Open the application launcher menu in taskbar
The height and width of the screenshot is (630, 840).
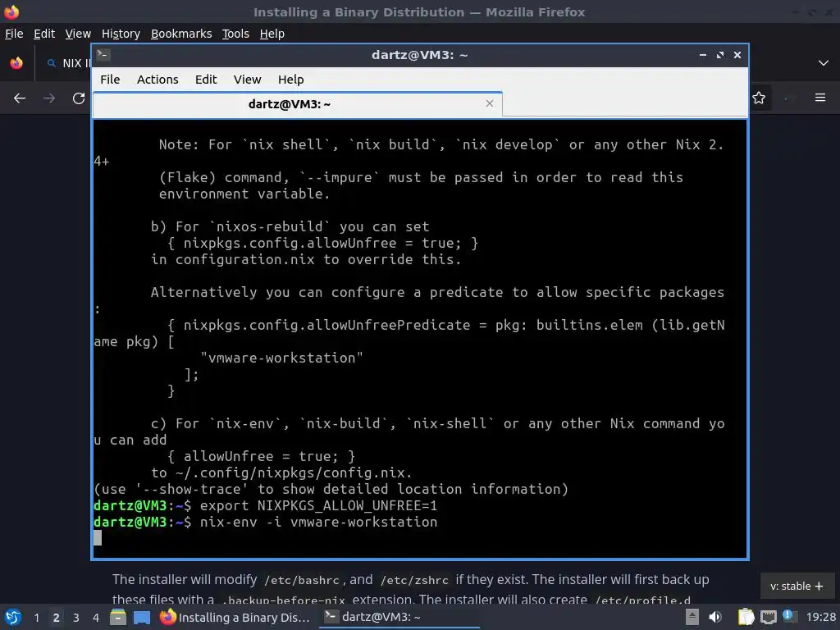[x=13, y=617]
